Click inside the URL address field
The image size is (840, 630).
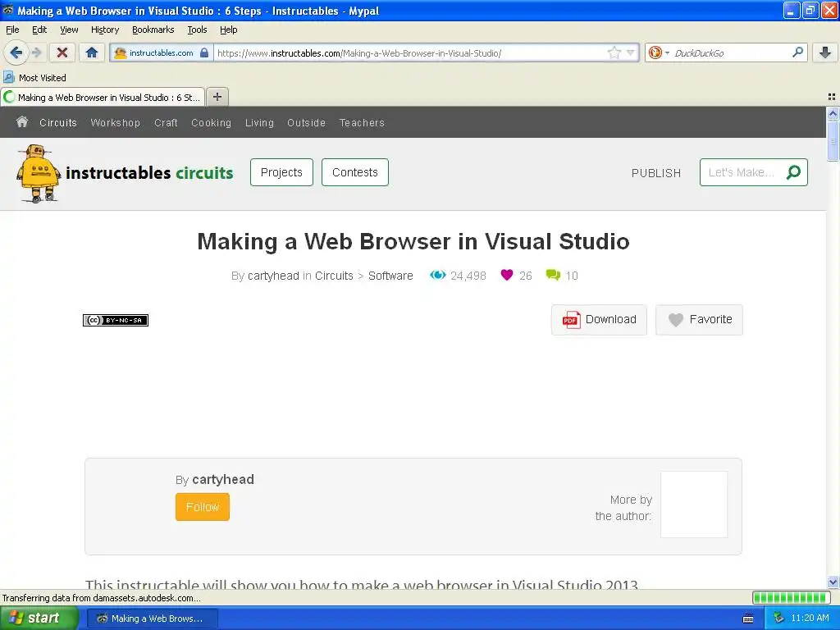[x=410, y=52]
